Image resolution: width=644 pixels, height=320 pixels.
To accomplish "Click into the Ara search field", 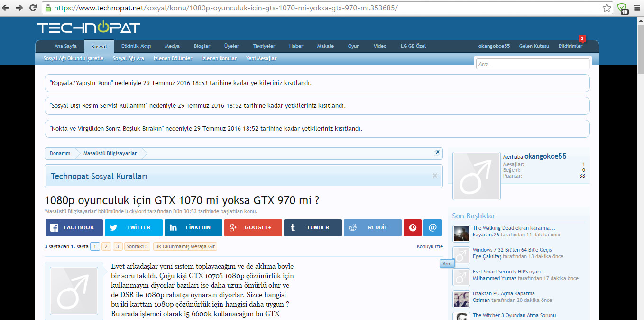I will [533, 64].
